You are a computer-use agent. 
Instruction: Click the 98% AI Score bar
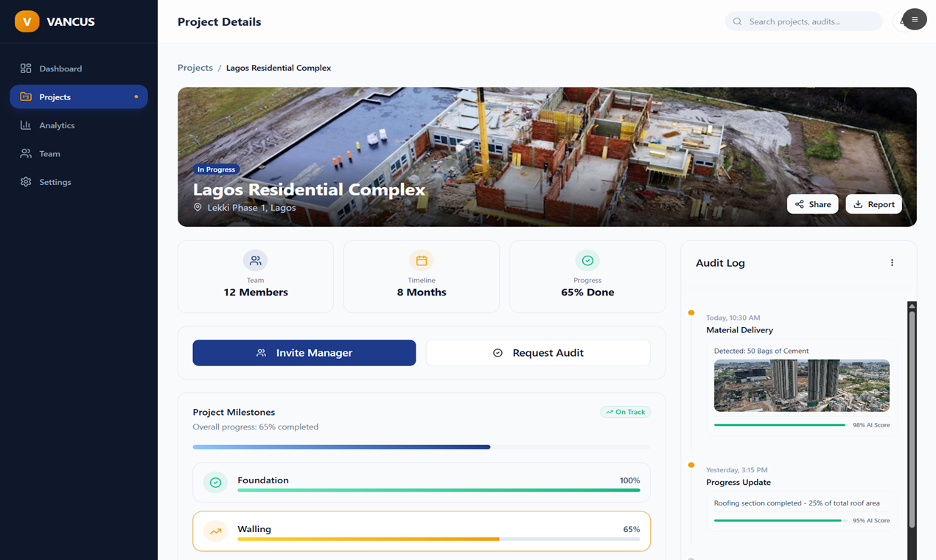[x=780, y=425]
